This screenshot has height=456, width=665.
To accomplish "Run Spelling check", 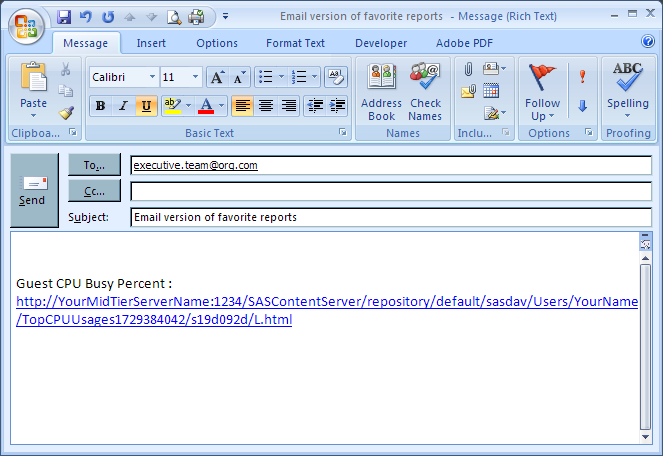I will click(628, 91).
